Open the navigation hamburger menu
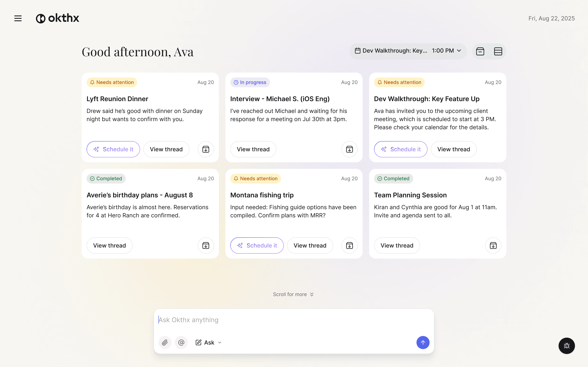Screen dimensions: 588x367 pyautogui.click(x=18, y=18)
